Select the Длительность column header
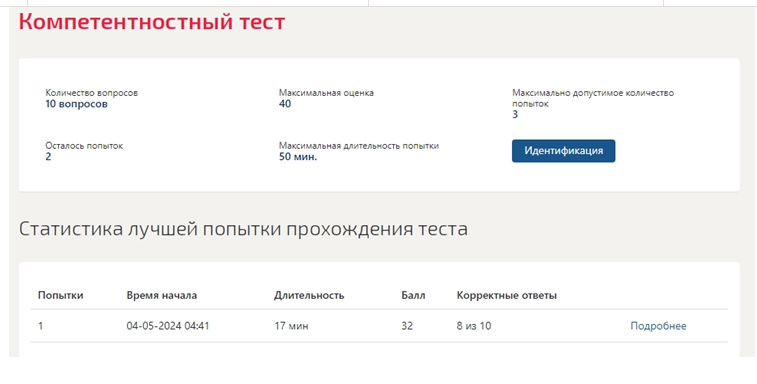The height and width of the screenshot is (384, 757). pyautogui.click(x=309, y=295)
